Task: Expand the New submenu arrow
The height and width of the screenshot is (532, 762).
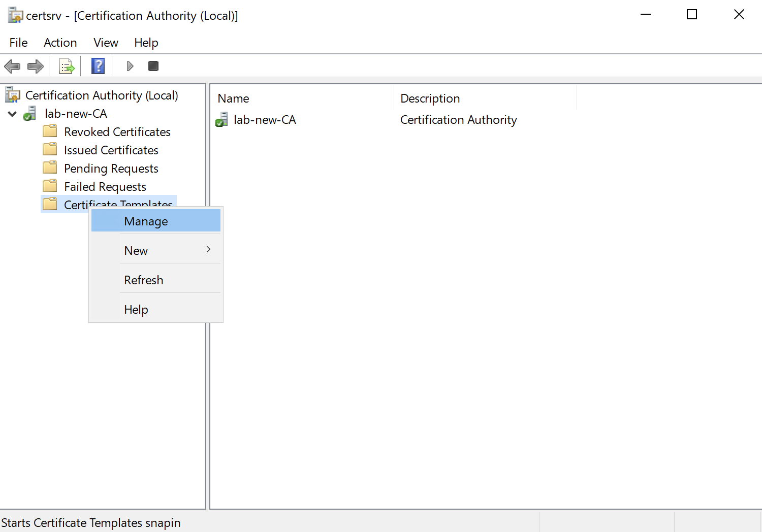Action: coord(208,250)
